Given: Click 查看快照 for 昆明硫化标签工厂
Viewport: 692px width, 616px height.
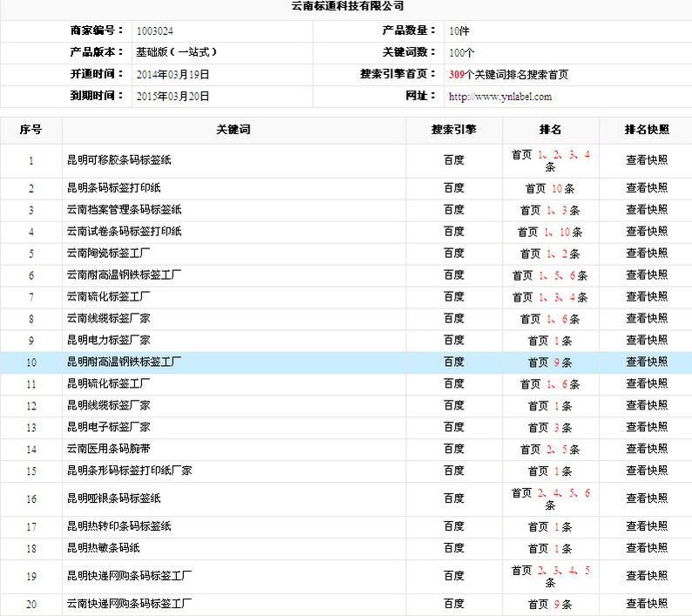Looking at the screenshot, I should [x=647, y=383].
